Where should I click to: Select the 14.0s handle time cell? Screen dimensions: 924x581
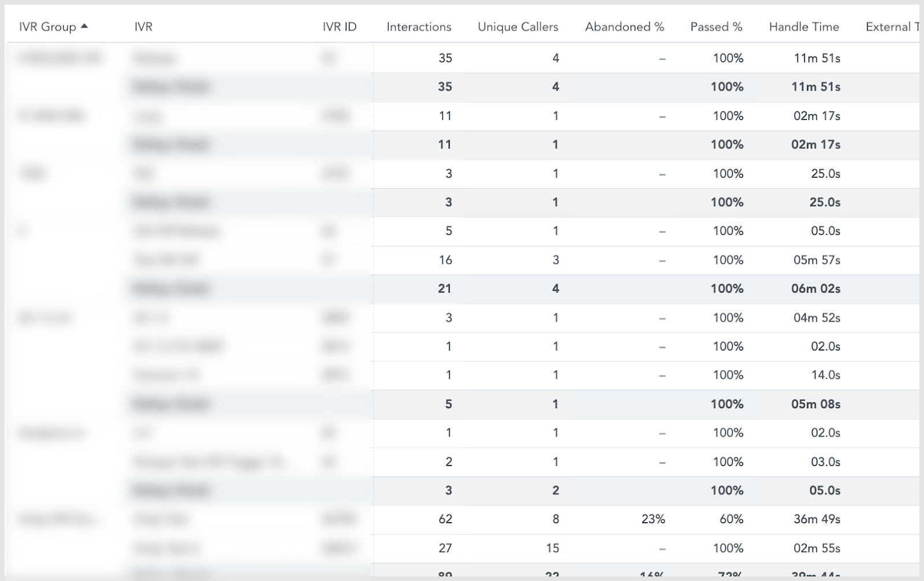[x=825, y=375]
